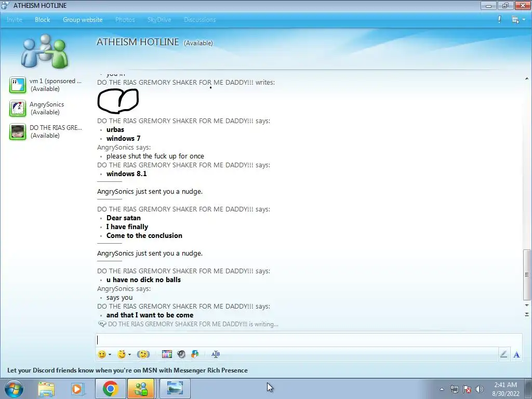Click the chat scrollbar thumb
This screenshot has width=532, height=399.
[527, 275]
